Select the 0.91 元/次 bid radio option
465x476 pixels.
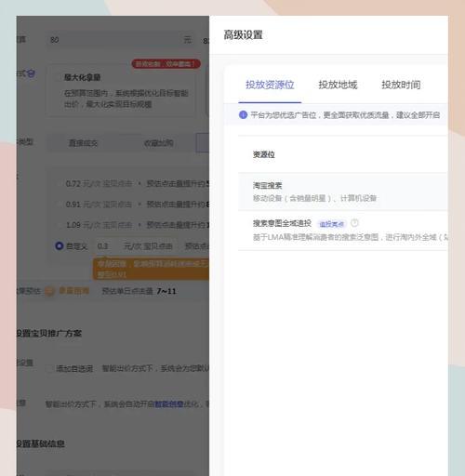[x=59, y=205]
